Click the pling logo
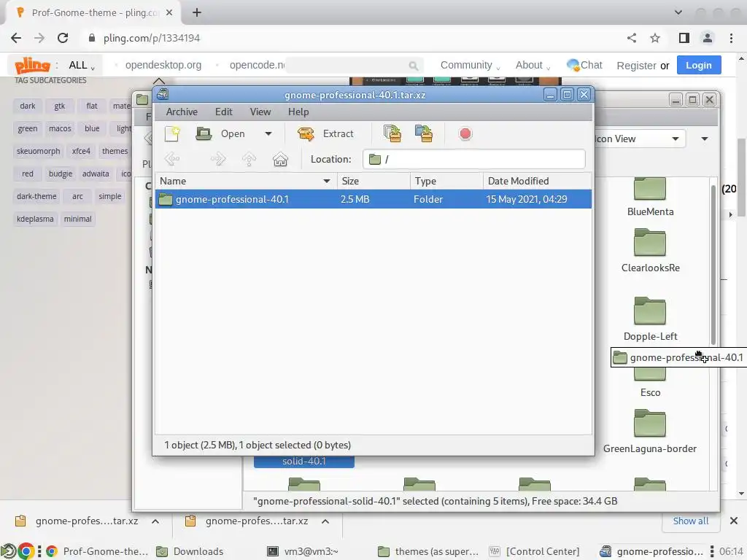Image resolution: width=747 pixels, height=560 pixels. [x=32, y=65]
